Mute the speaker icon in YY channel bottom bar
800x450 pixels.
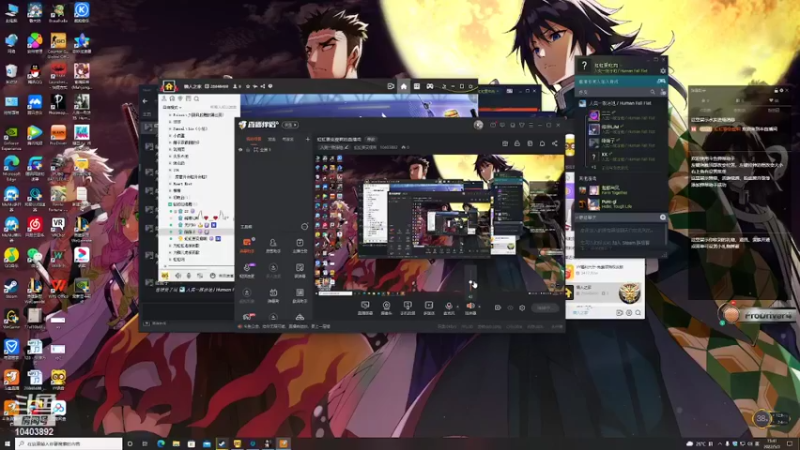tap(178, 276)
